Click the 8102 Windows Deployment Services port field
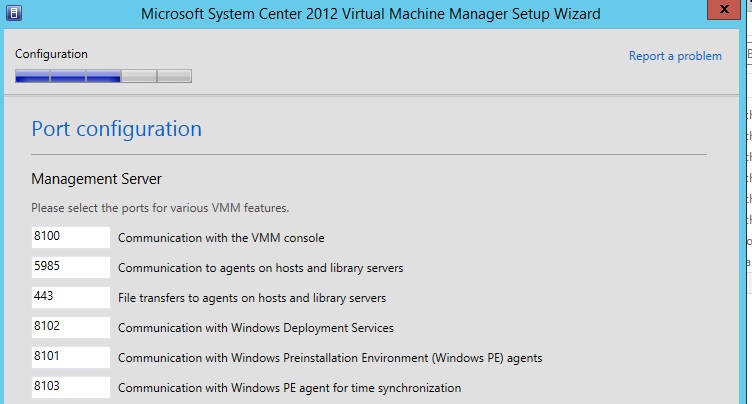Screen dimensions: 752x404 (70, 328)
